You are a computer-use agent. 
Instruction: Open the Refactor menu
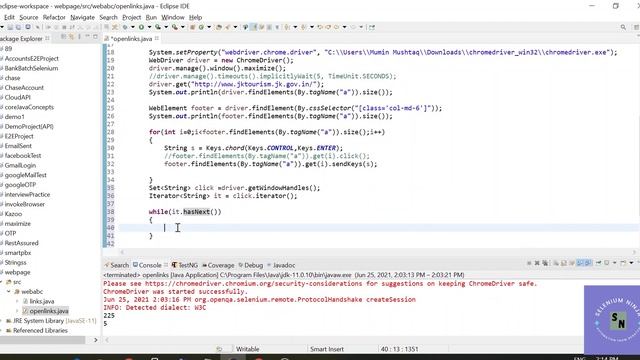tap(54, 17)
